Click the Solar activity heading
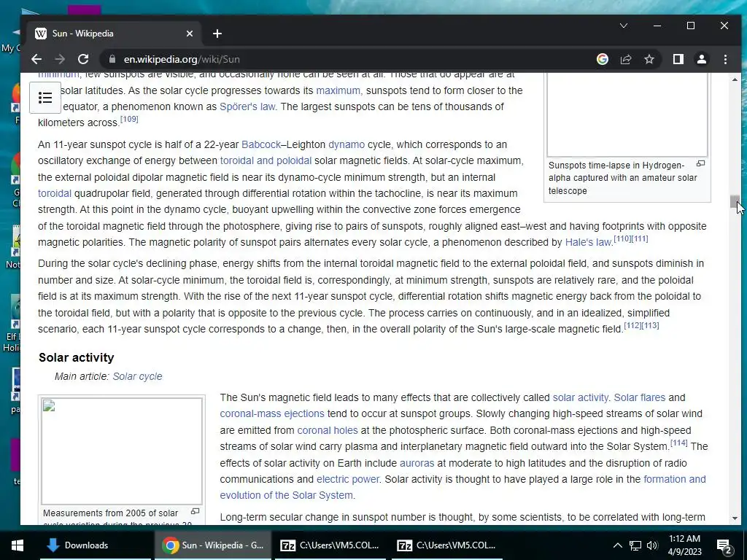 [x=76, y=357]
